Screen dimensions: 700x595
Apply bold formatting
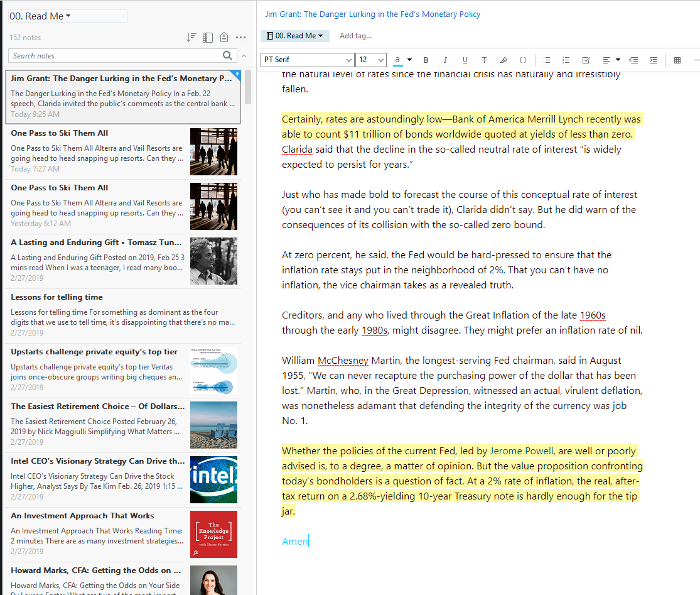coord(426,60)
